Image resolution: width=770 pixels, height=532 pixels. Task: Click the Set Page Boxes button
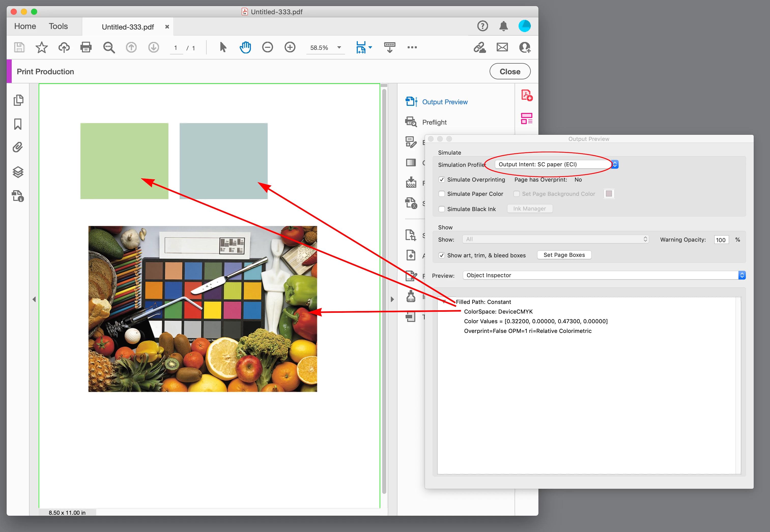coord(564,255)
